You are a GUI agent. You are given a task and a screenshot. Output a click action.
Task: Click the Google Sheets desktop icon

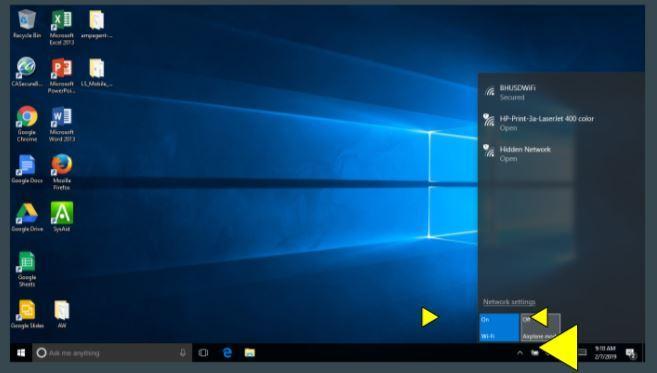(x=27, y=269)
